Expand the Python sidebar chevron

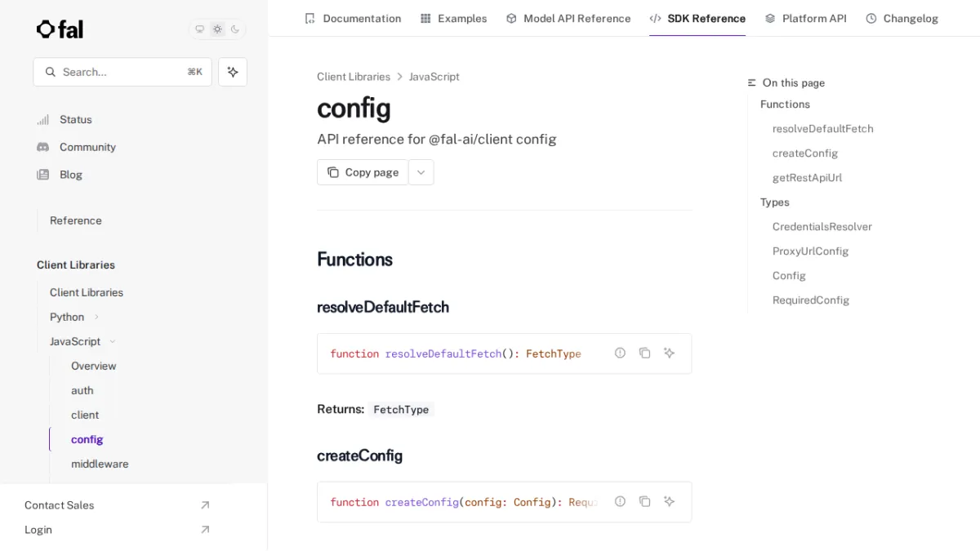click(x=96, y=317)
